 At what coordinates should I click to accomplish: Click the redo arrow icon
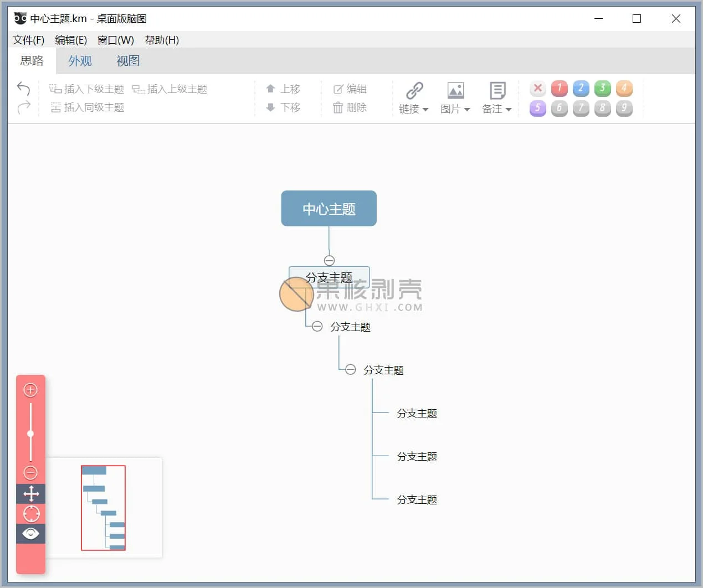point(23,107)
